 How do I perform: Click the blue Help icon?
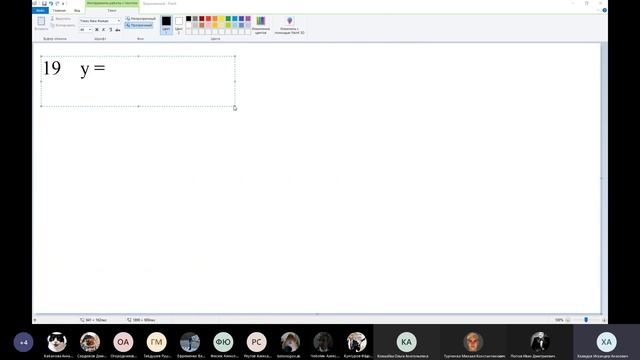click(604, 10)
